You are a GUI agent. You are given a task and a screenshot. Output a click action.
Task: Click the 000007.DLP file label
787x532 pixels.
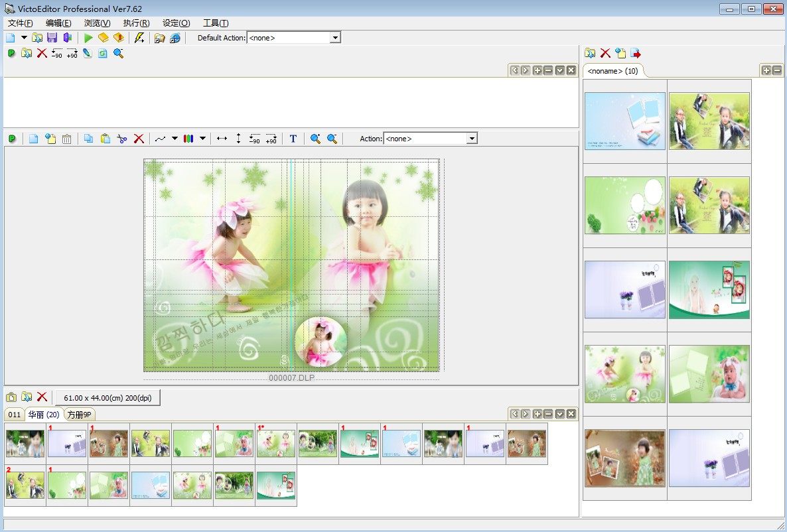(291, 378)
